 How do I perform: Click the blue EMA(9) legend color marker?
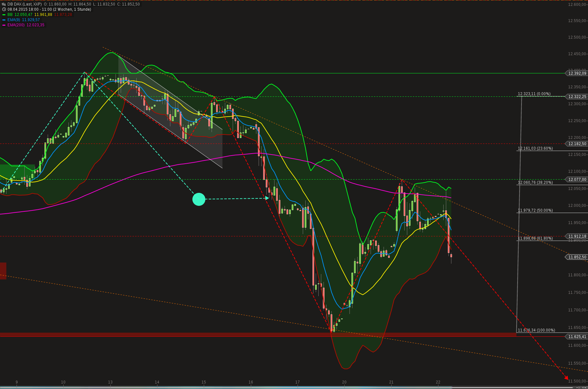[x=4, y=20]
